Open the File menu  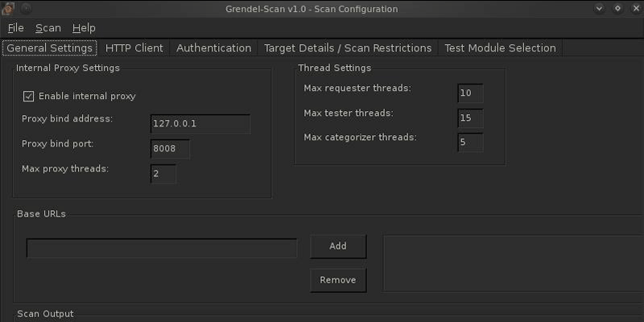(15, 28)
